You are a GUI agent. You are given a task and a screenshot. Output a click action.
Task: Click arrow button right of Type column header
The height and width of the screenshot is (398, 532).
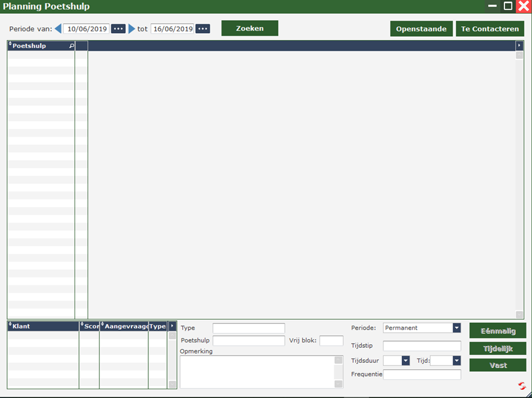(x=172, y=326)
